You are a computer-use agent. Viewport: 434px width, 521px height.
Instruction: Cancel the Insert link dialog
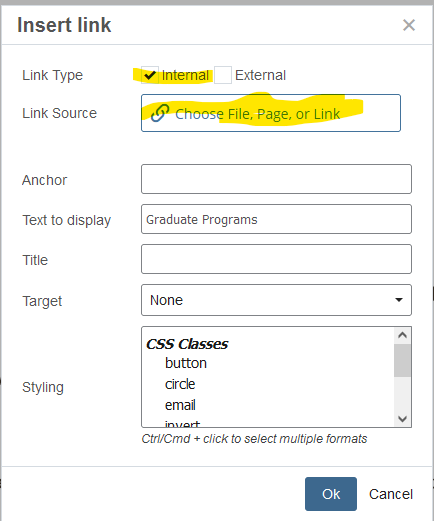click(391, 494)
